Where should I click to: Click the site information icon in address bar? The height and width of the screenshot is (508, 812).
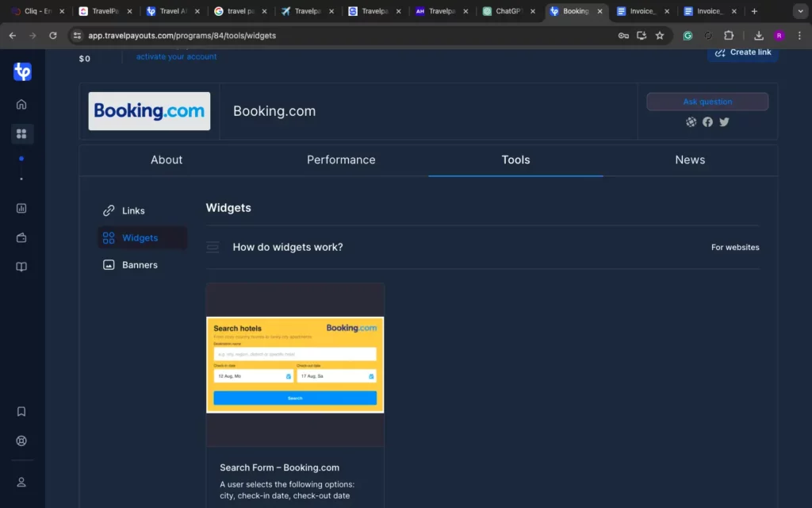pyautogui.click(x=77, y=35)
